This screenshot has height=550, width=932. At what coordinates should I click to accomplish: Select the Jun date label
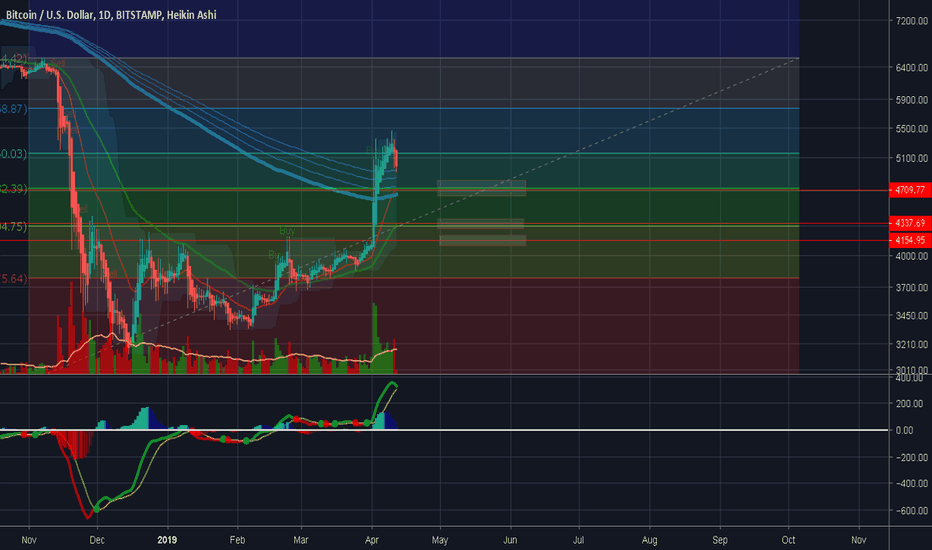(510, 540)
